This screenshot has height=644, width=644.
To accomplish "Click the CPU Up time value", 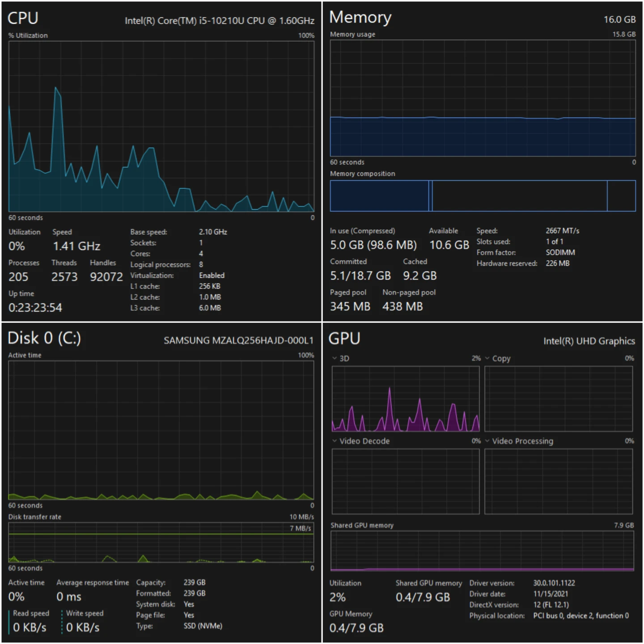I will tap(35, 308).
